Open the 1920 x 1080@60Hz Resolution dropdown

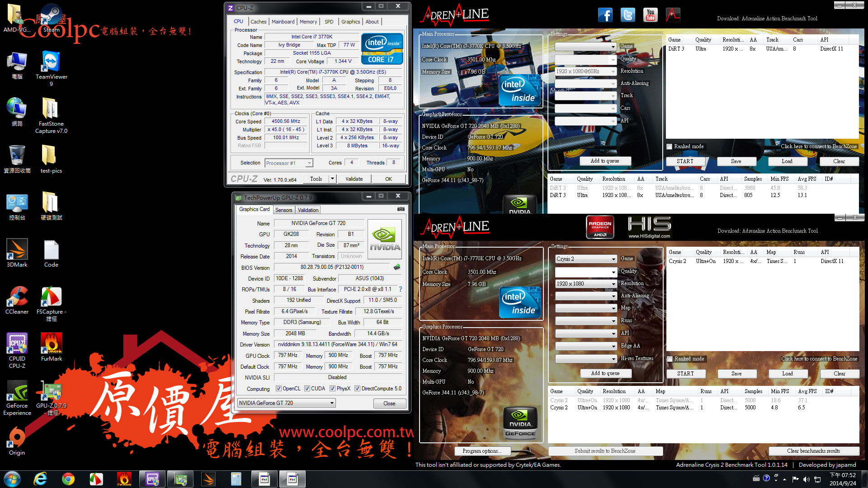point(585,71)
